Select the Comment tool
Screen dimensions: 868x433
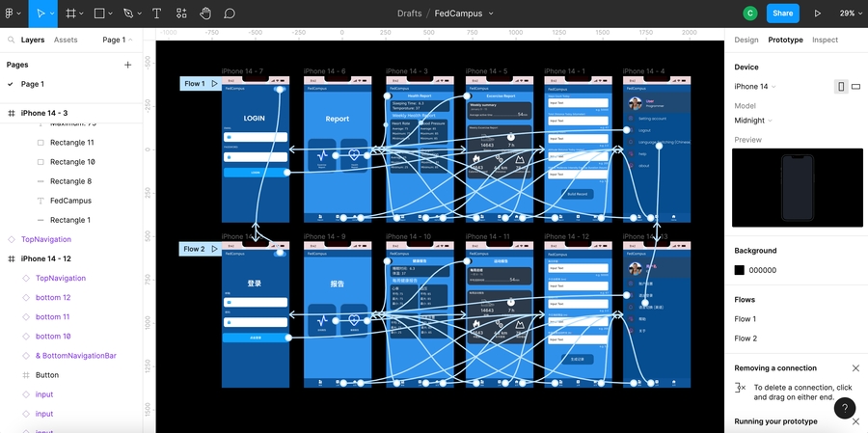(230, 14)
